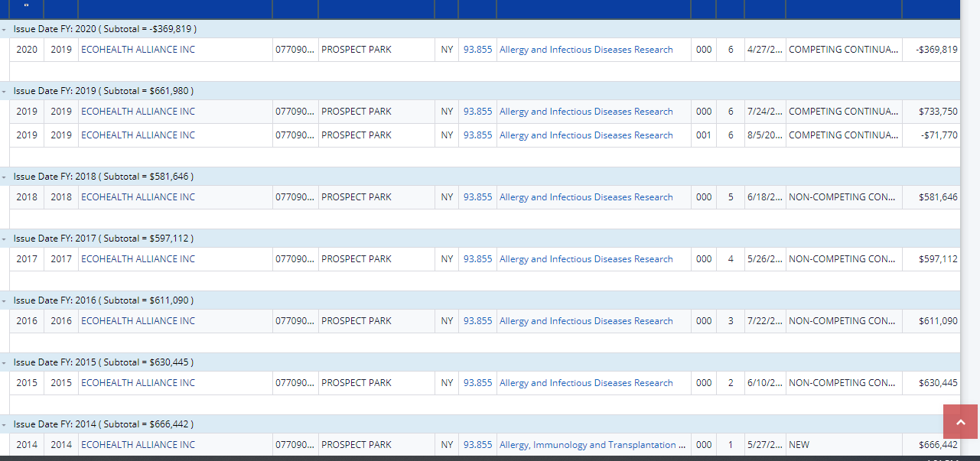The width and height of the screenshot is (980, 461).
Task: Open the Allergy, Immunology and Transplantation link
Action: (592, 445)
